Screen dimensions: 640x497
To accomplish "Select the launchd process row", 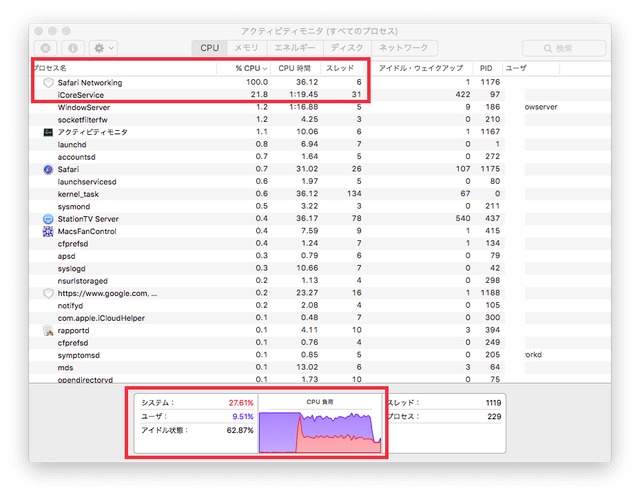I will tap(320, 144).
